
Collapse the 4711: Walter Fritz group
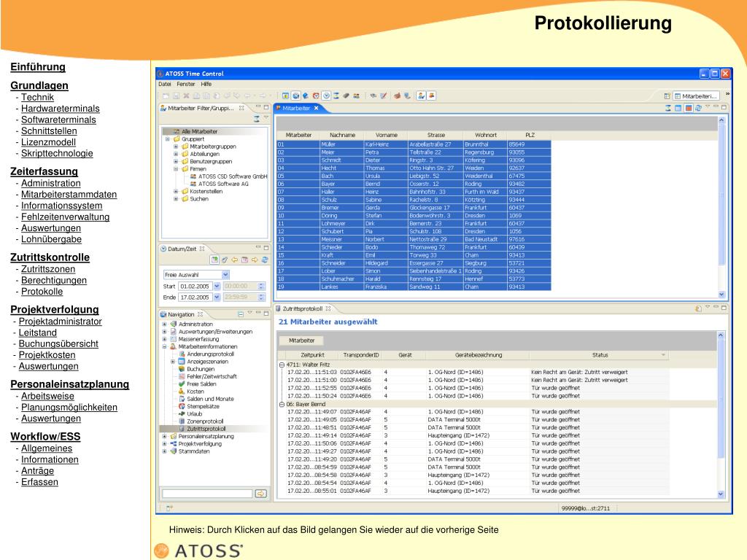click(282, 365)
